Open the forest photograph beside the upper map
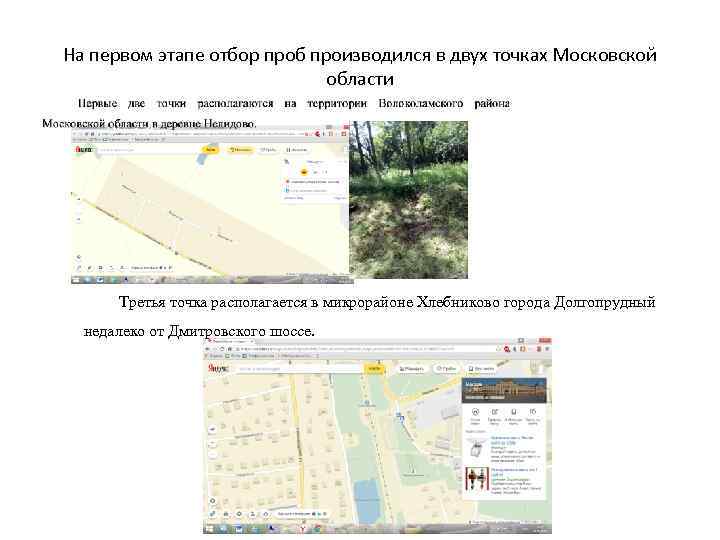The width and height of the screenshot is (720, 540). pos(409,200)
